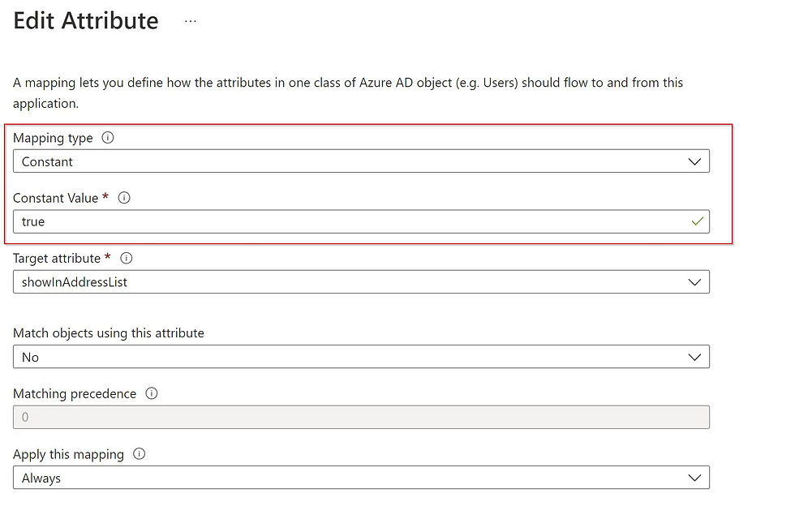The image size is (795, 532).
Task: Click the Mapping type label
Action: point(53,139)
